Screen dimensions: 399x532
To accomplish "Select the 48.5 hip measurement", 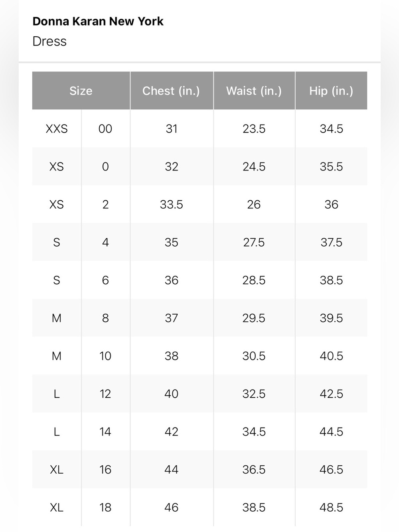I will (x=331, y=508).
